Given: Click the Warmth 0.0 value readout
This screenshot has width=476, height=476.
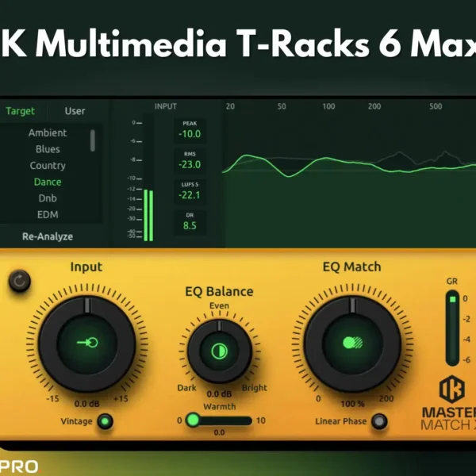Looking at the screenshot, I should click(219, 432).
